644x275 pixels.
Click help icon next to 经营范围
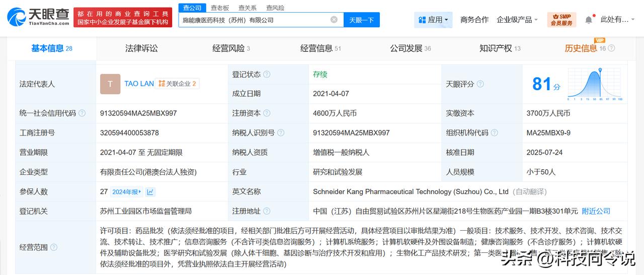(x=54, y=247)
